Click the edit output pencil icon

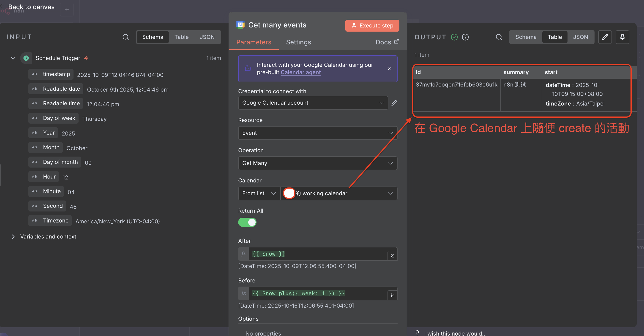[605, 37]
